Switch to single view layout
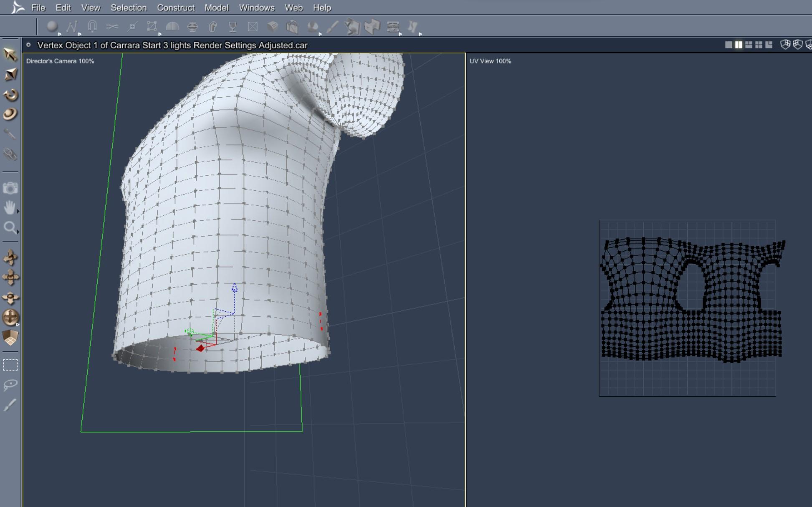Screen dimensions: 812x507 pyautogui.click(x=729, y=45)
